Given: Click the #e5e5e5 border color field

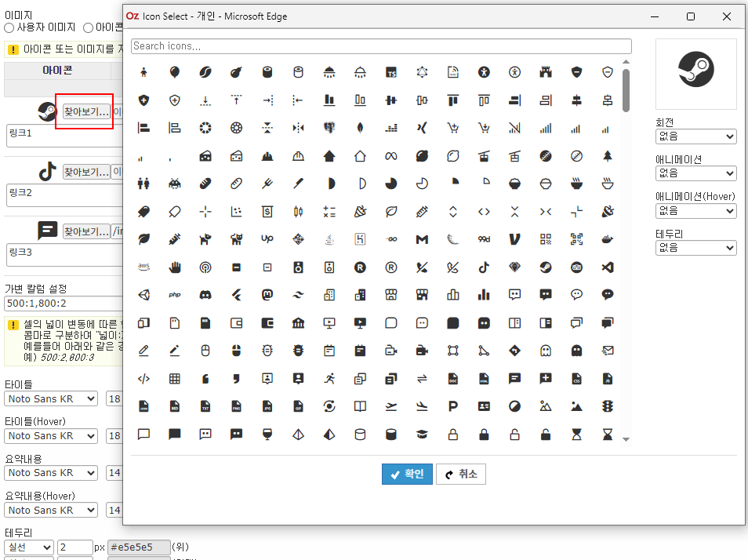Looking at the screenshot, I should (x=139, y=547).
